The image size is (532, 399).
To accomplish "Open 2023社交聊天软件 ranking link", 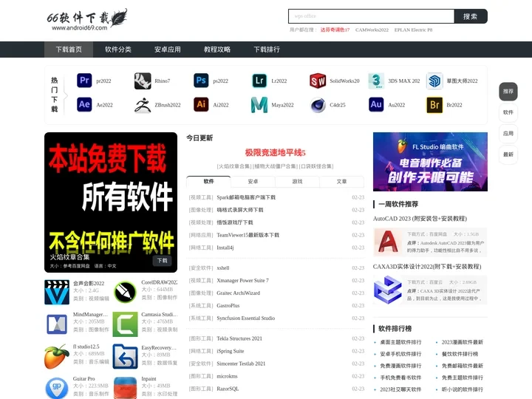I will (400, 389).
